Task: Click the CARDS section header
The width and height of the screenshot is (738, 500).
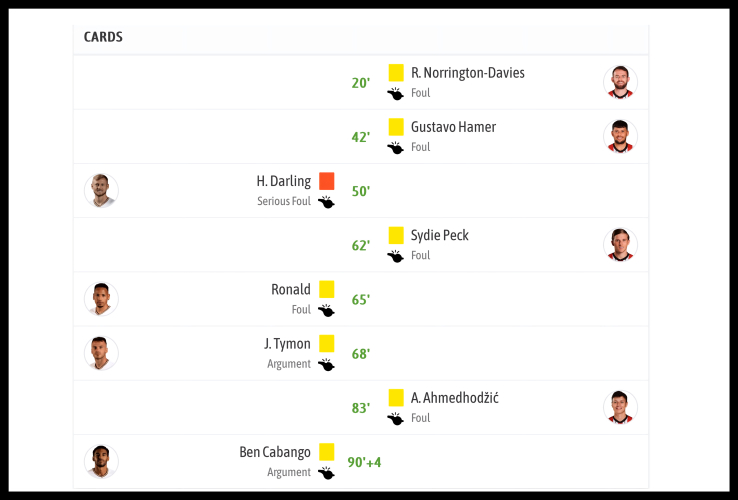Action: pyautogui.click(x=103, y=37)
